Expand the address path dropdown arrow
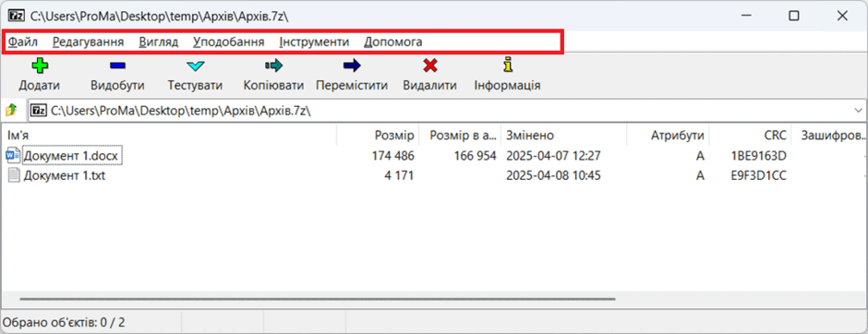 (859, 111)
